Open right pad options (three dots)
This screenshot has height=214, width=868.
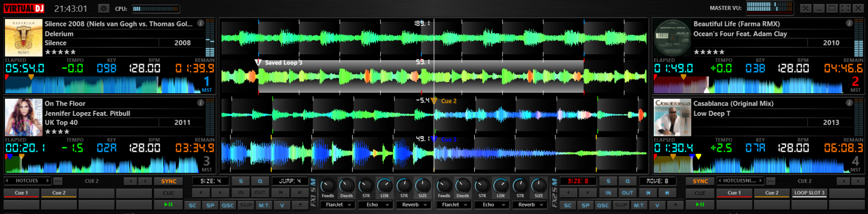[771, 181]
